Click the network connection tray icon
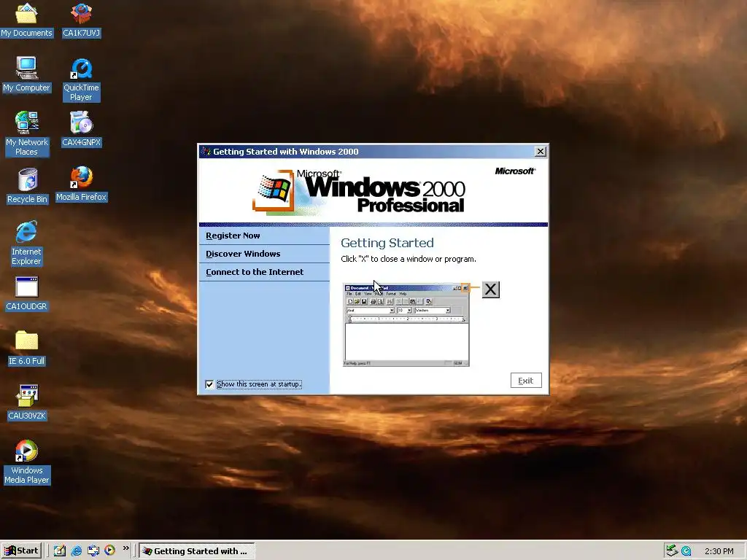 [x=672, y=551]
